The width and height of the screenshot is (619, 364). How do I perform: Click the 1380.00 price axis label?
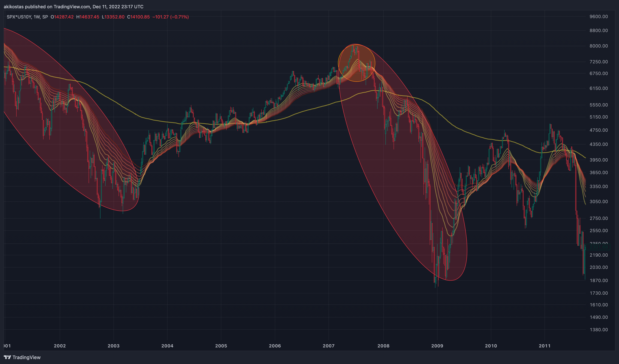pos(599,330)
